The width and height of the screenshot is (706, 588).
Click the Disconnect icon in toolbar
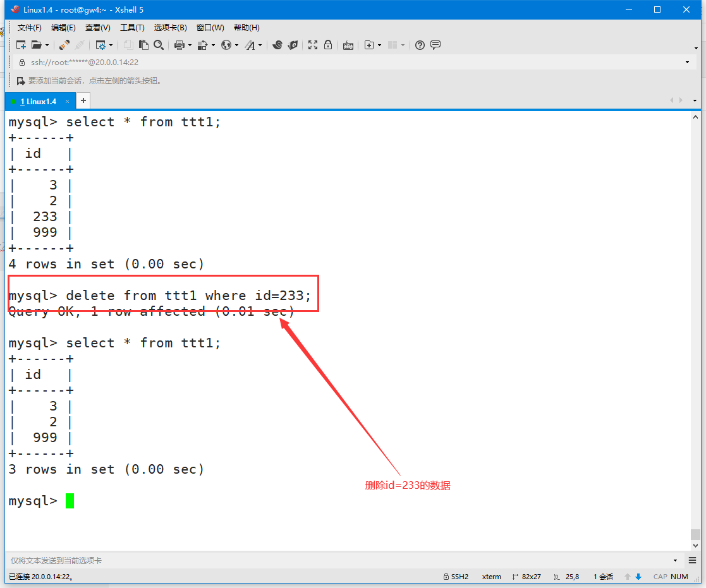pos(80,45)
